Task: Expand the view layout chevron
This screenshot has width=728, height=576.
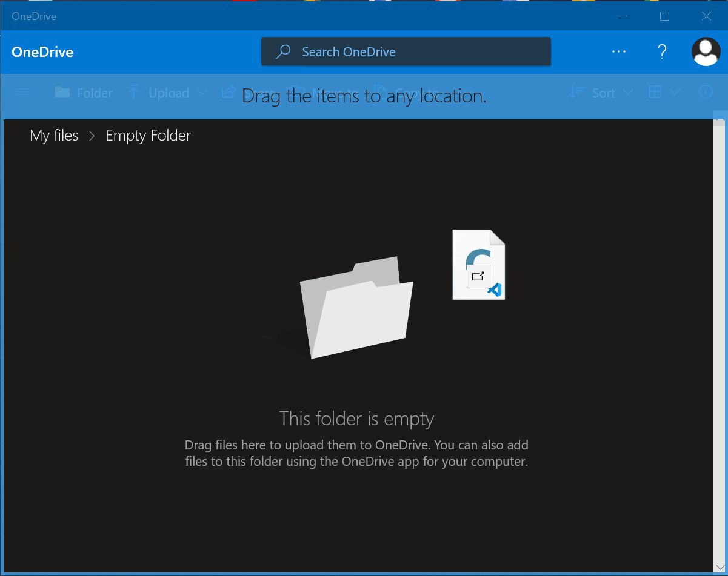Action: [x=675, y=92]
